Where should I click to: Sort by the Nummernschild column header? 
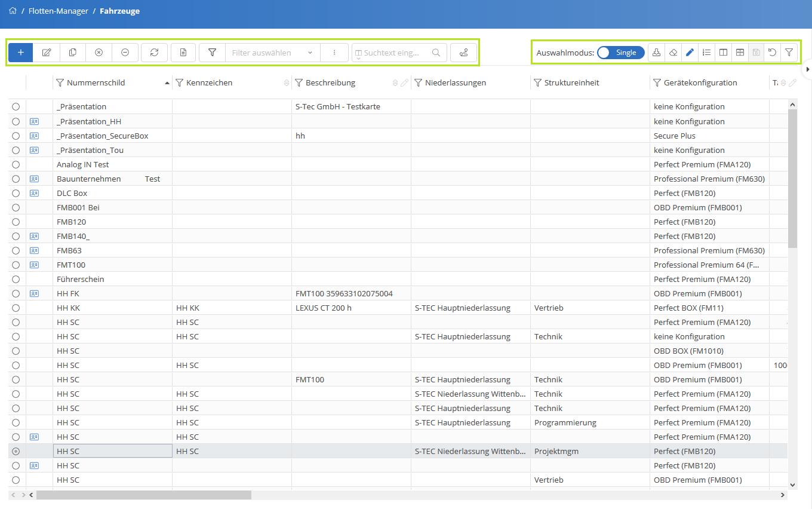96,83
